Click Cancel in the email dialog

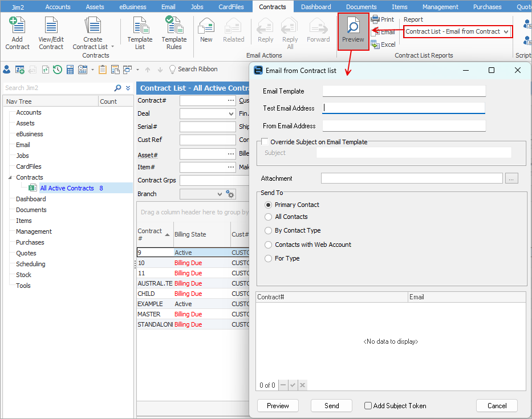point(497,406)
